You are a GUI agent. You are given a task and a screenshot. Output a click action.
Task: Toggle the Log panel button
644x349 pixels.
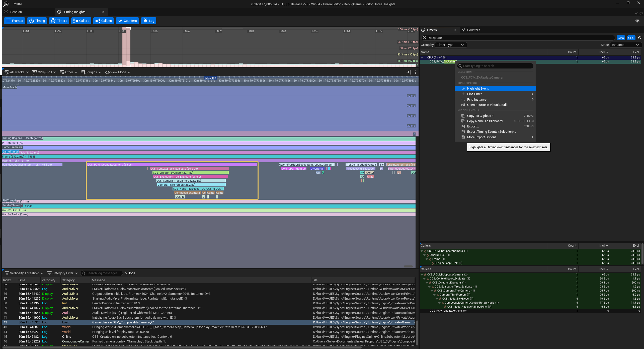pyautogui.click(x=148, y=21)
